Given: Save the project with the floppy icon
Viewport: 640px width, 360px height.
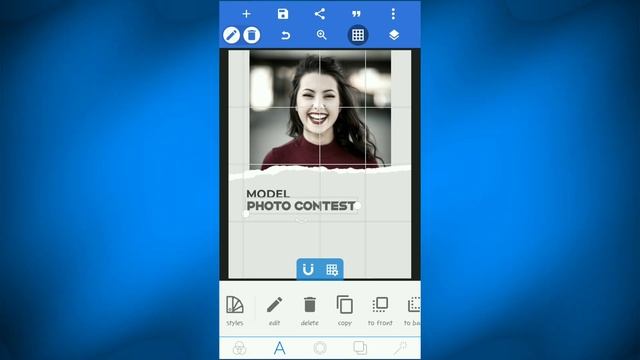Looking at the screenshot, I should [283, 14].
